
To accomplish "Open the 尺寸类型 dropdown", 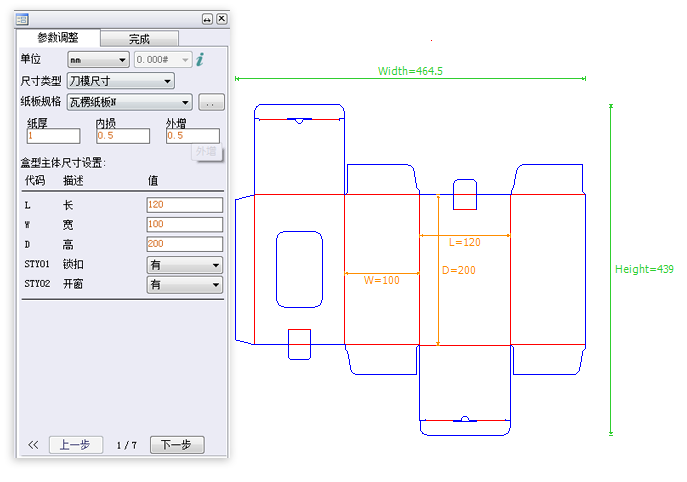I will (121, 81).
